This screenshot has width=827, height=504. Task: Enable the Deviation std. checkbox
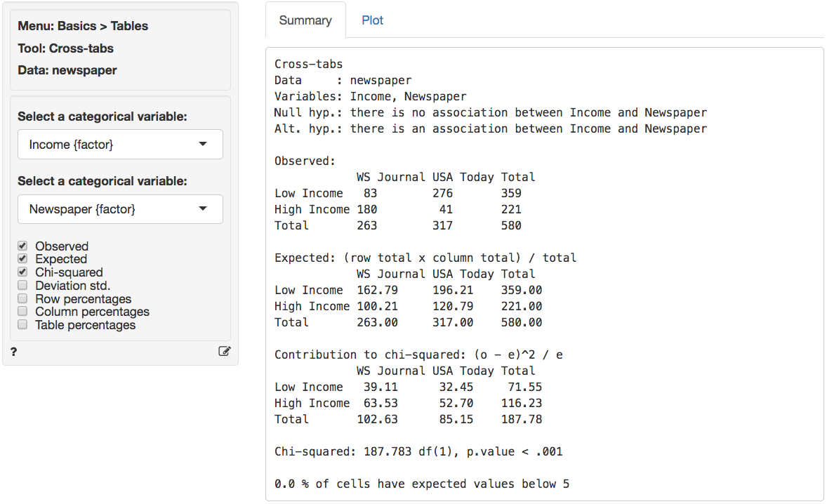[x=22, y=286]
